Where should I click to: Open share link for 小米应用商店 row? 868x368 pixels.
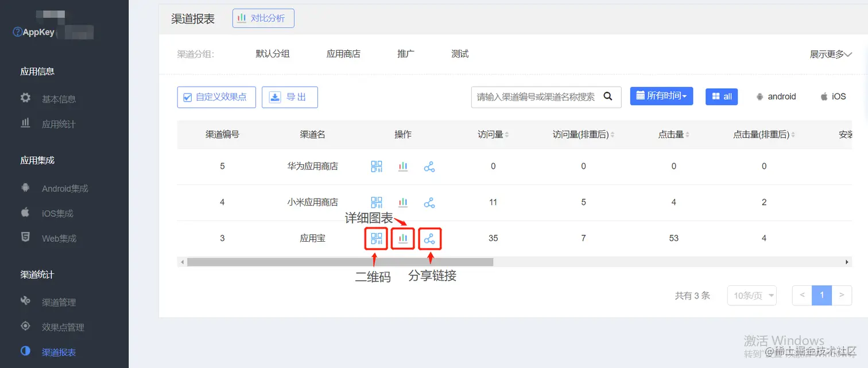point(429,202)
